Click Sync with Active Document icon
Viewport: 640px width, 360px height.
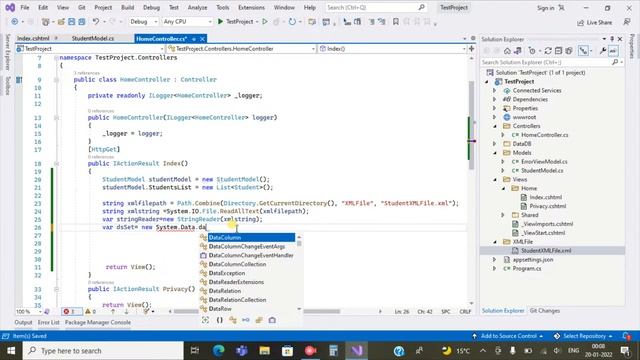(548, 51)
